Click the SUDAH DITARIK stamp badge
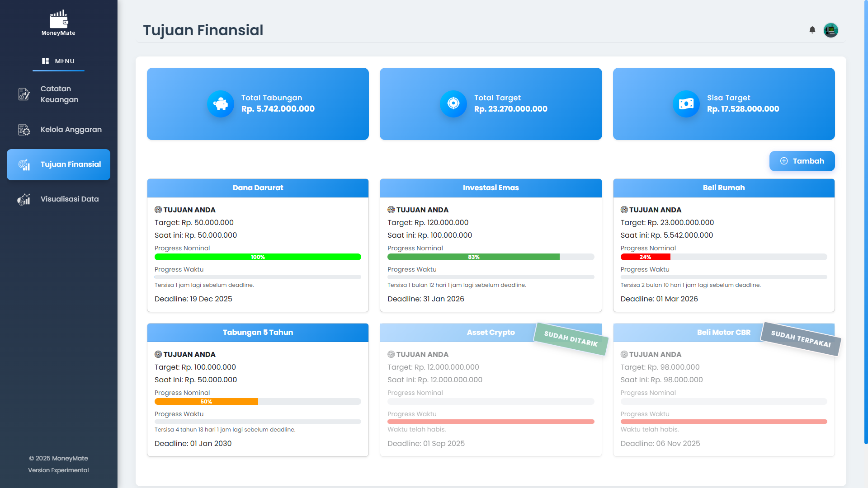This screenshot has width=868, height=488. pyautogui.click(x=571, y=339)
